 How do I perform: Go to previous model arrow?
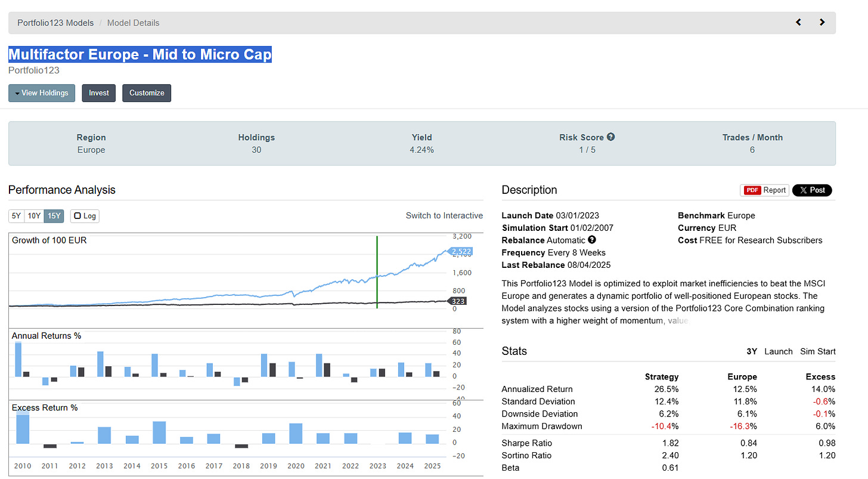click(799, 23)
